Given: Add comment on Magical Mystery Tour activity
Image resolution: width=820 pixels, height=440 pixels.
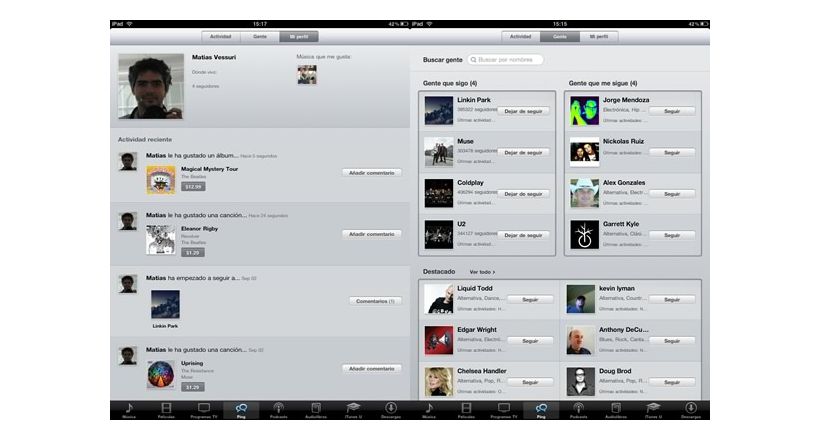Looking at the screenshot, I should pyautogui.click(x=372, y=173).
